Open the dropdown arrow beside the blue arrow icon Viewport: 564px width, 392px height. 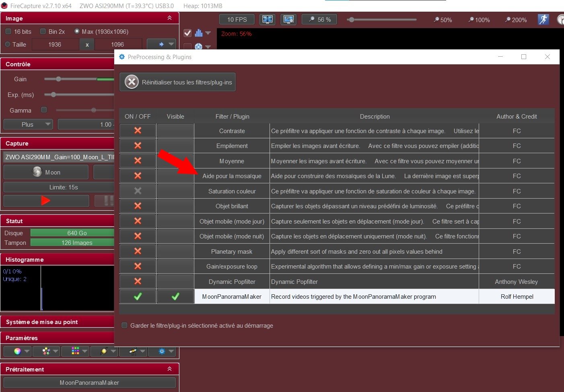pyautogui.click(x=171, y=44)
